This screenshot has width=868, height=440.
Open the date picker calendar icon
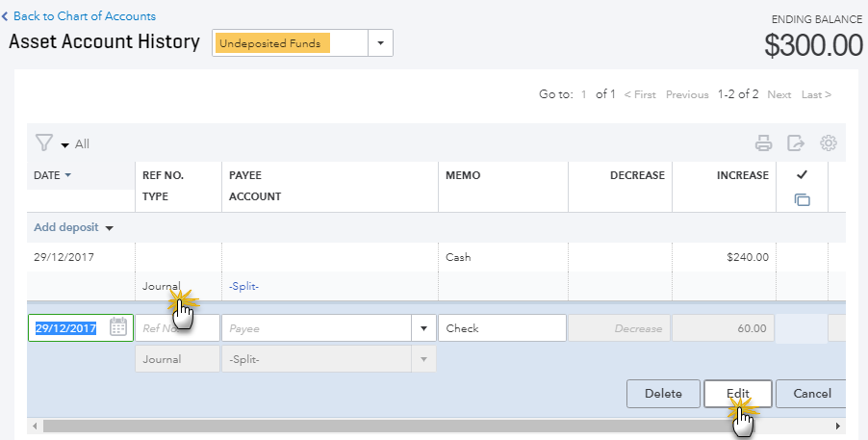click(118, 327)
